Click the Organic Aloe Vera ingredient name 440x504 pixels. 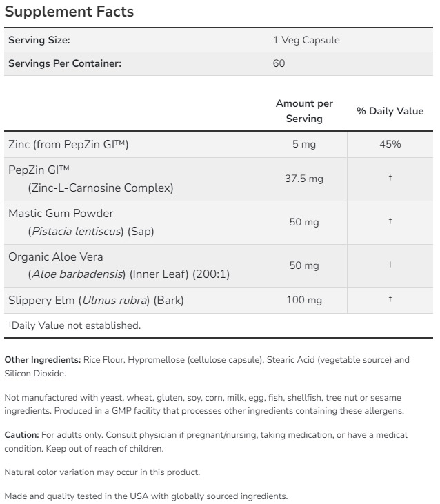tap(56, 256)
